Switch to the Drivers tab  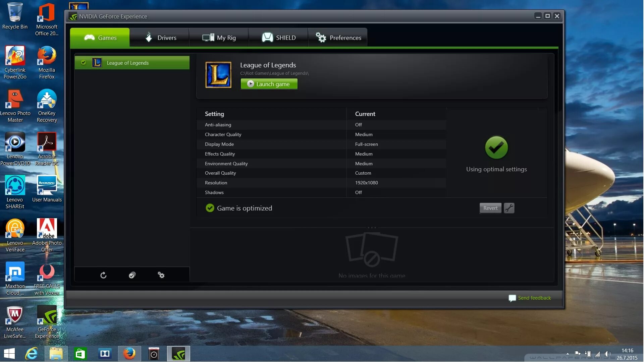click(x=160, y=38)
